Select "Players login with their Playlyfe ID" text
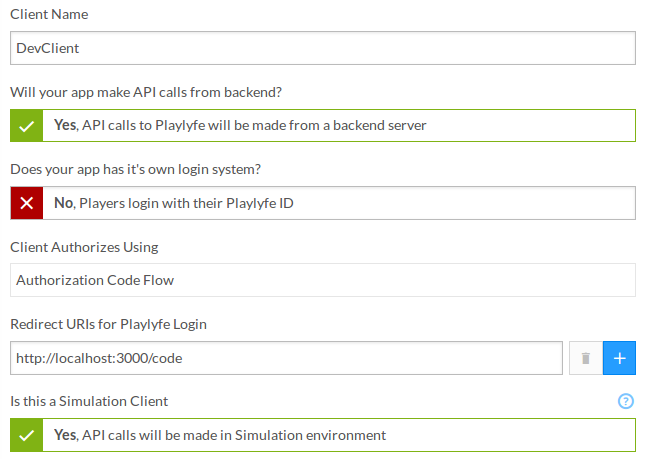This screenshot has height=459, width=651. click(186, 203)
